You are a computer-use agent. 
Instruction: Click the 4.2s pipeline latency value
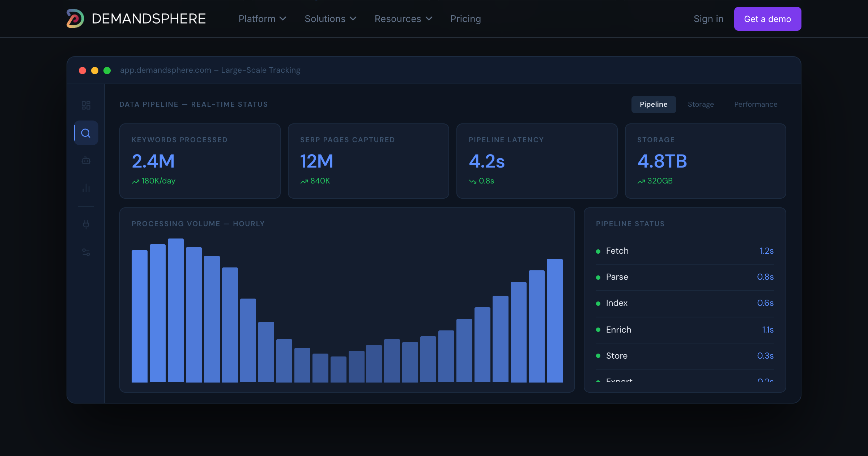coord(486,161)
